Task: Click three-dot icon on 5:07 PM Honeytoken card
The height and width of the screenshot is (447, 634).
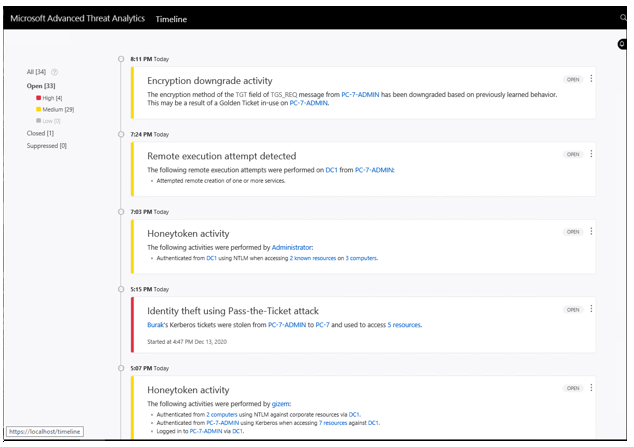Action: pyautogui.click(x=591, y=388)
